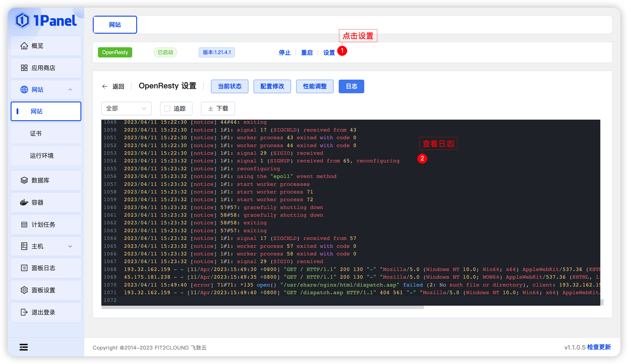Click 下载 to download logs
This screenshot has width=628, height=364.
click(218, 108)
